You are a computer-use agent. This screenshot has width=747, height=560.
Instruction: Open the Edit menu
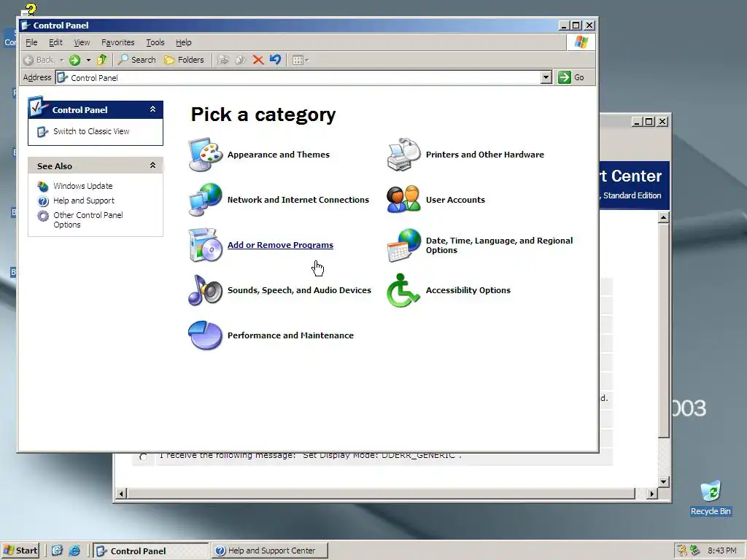[x=55, y=42]
